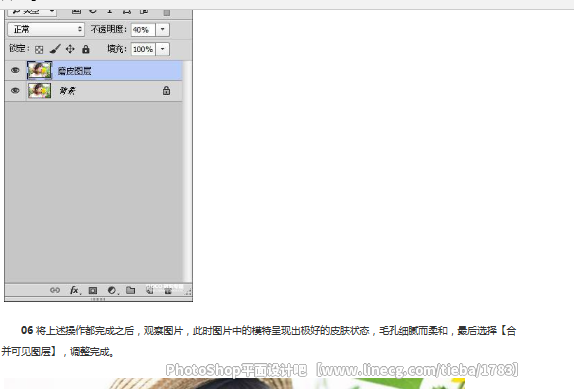Click the 背景 layer name

click(x=67, y=91)
